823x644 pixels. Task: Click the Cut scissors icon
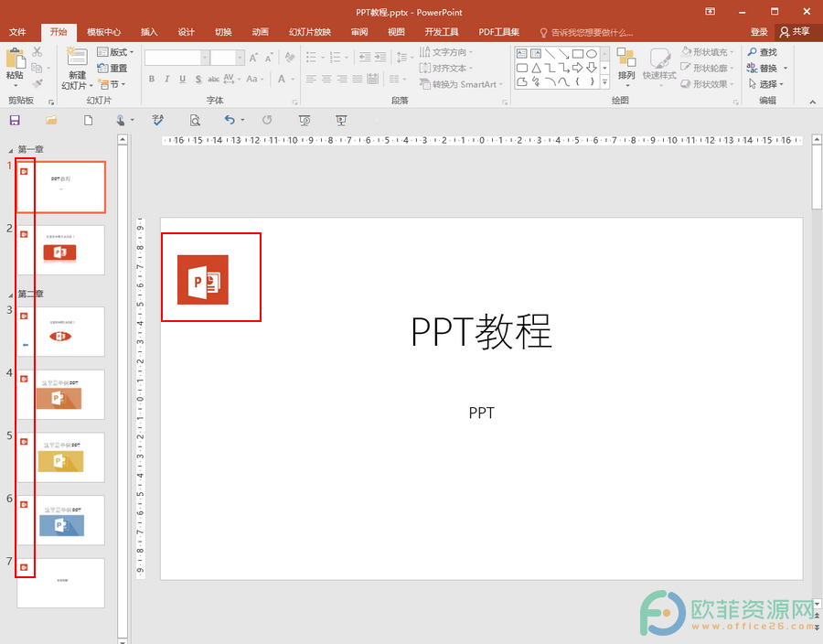(x=37, y=51)
